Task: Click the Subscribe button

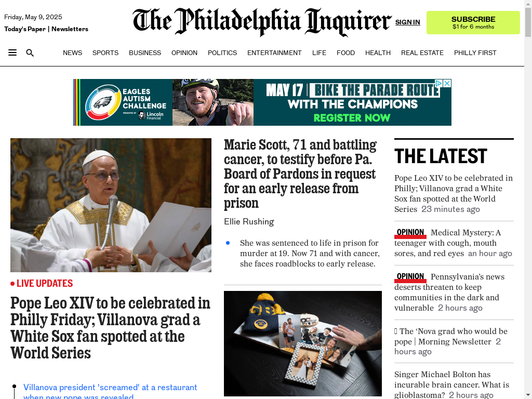Action: (473, 22)
